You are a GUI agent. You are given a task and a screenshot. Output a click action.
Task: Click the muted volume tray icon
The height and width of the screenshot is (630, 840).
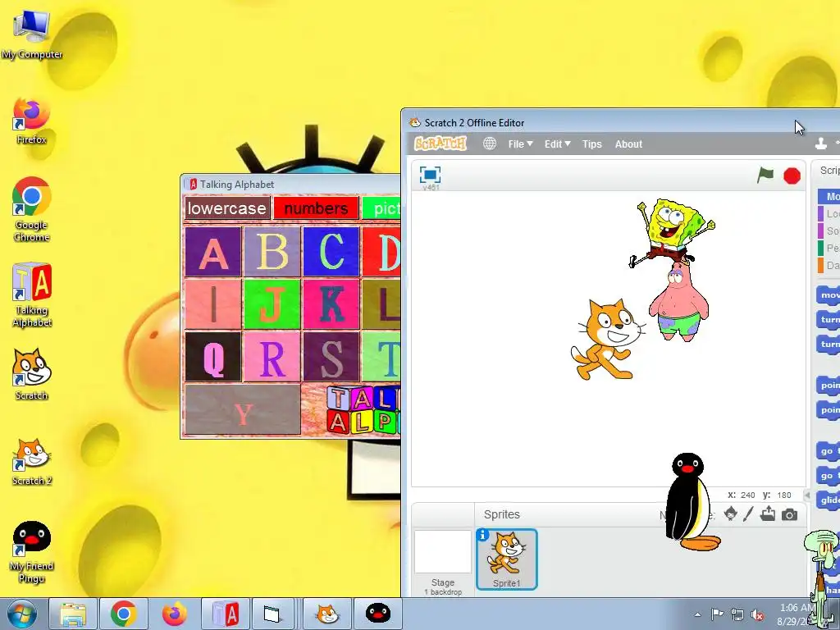point(757,614)
